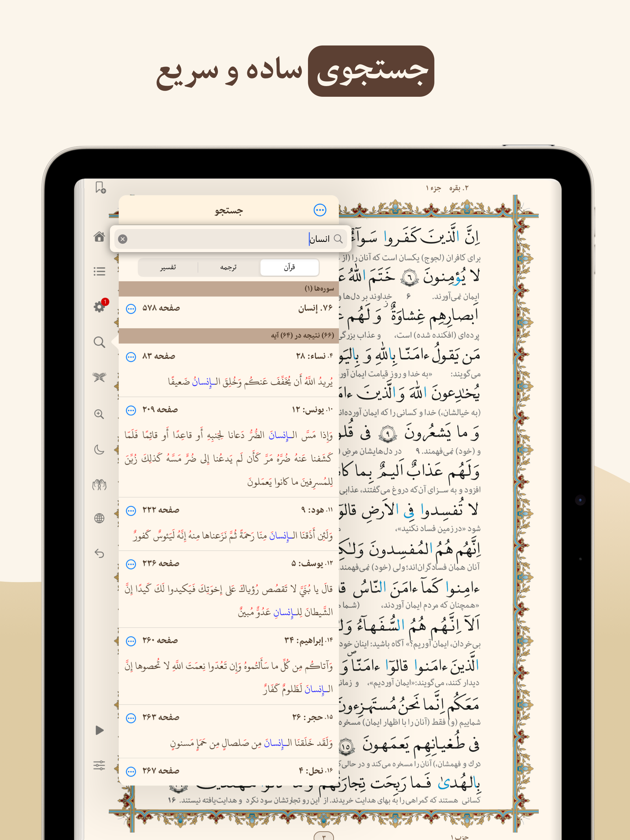Select the قرآن tab
This screenshot has width=630, height=840.
coord(289,267)
